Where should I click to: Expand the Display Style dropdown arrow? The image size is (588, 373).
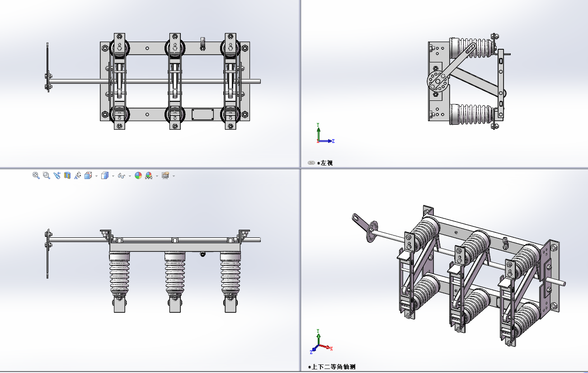click(x=113, y=176)
